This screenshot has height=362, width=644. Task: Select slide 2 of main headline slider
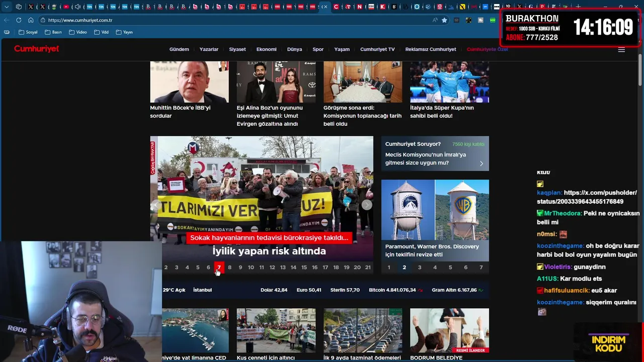point(166,267)
